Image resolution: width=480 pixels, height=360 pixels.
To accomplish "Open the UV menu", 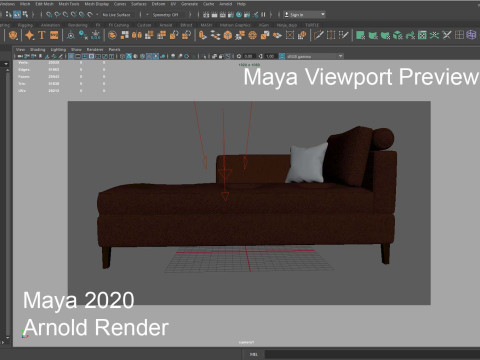I will 173,4.
